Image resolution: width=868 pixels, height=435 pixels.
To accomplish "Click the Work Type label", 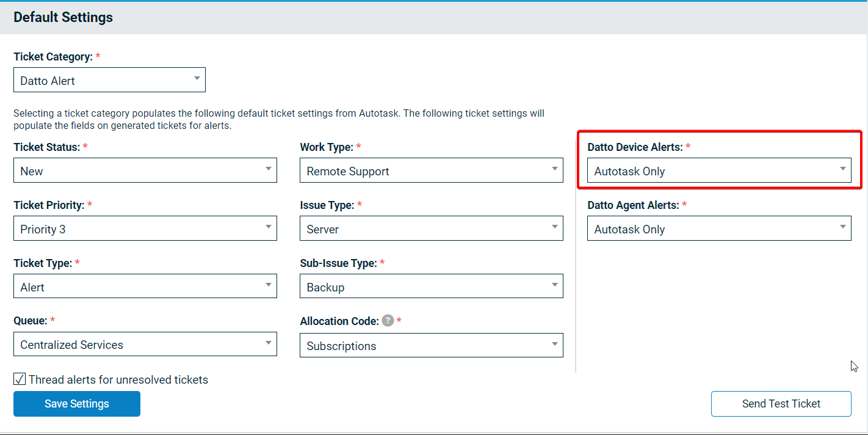I will pyautogui.click(x=327, y=147).
